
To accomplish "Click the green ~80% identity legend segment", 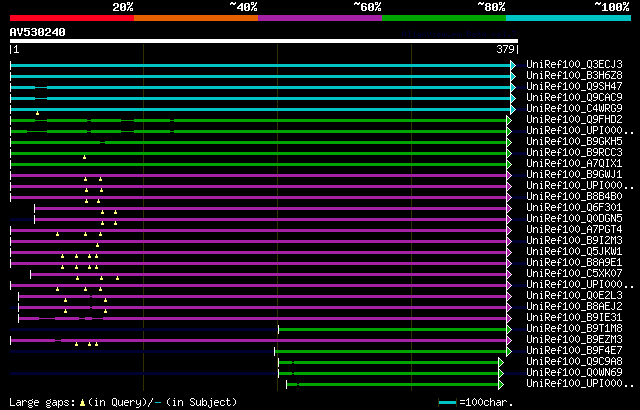I will click(444, 18).
